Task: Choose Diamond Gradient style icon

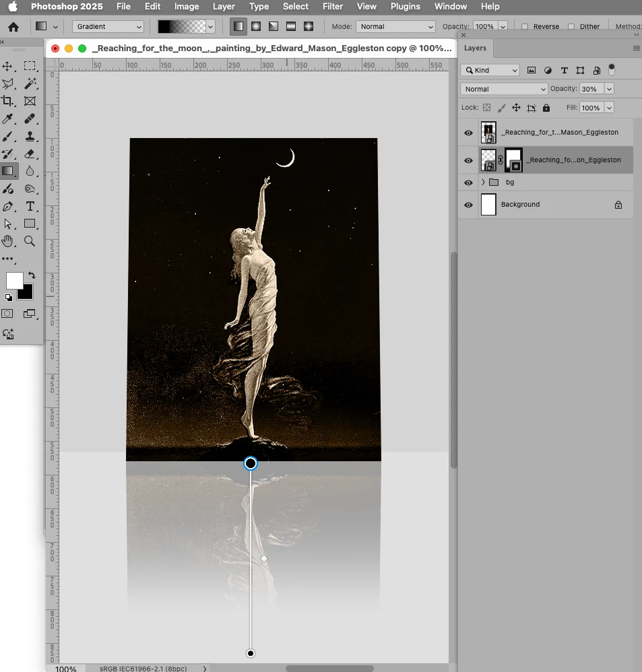Action: [x=309, y=26]
